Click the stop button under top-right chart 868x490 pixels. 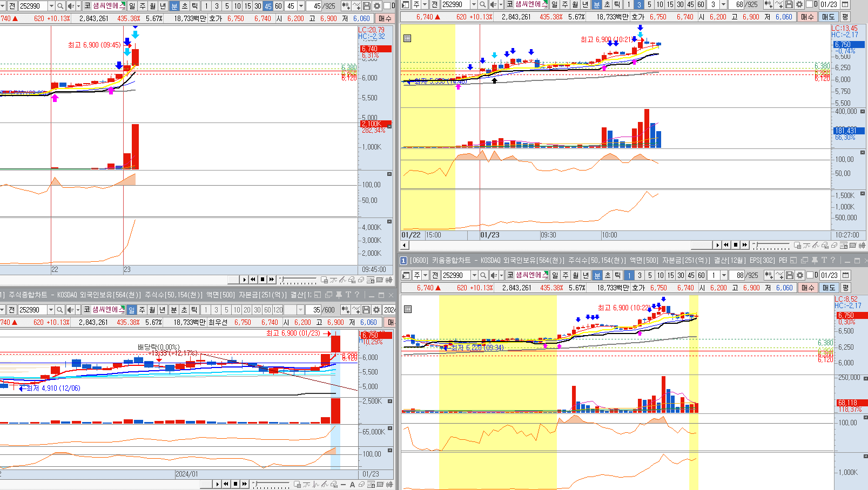tap(736, 245)
